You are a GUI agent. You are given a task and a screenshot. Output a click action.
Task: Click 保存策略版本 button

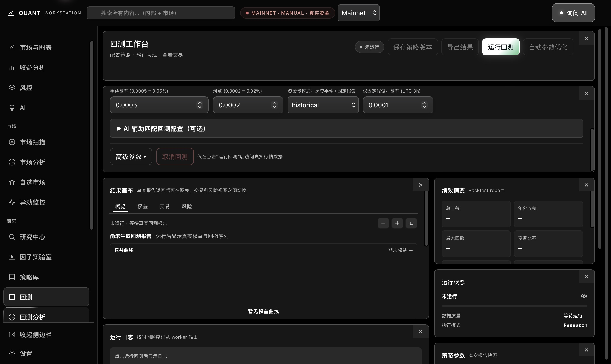(x=413, y=47)
